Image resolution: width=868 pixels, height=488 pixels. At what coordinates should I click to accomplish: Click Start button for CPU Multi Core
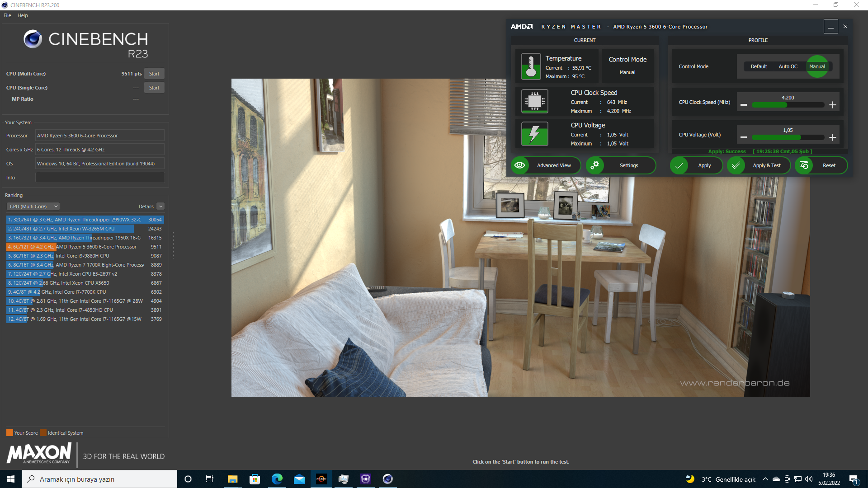point(154,73)
